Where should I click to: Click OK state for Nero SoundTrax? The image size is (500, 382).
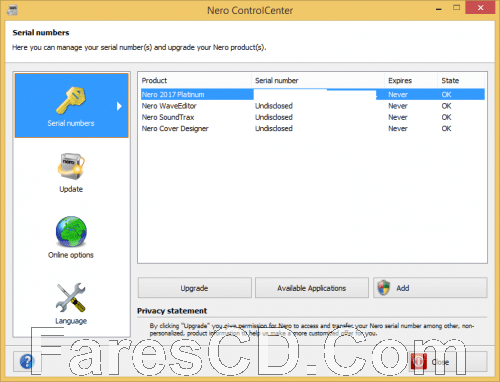point(446,117)
